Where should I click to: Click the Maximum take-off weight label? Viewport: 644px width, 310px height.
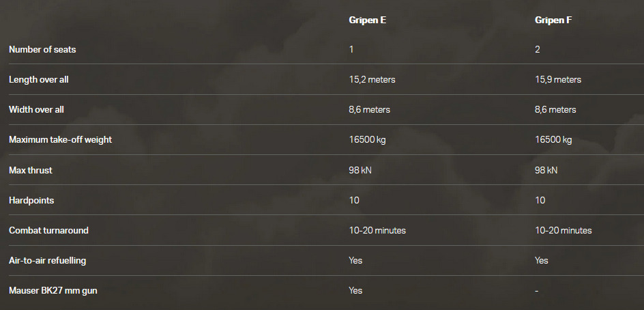coord(60,140)
